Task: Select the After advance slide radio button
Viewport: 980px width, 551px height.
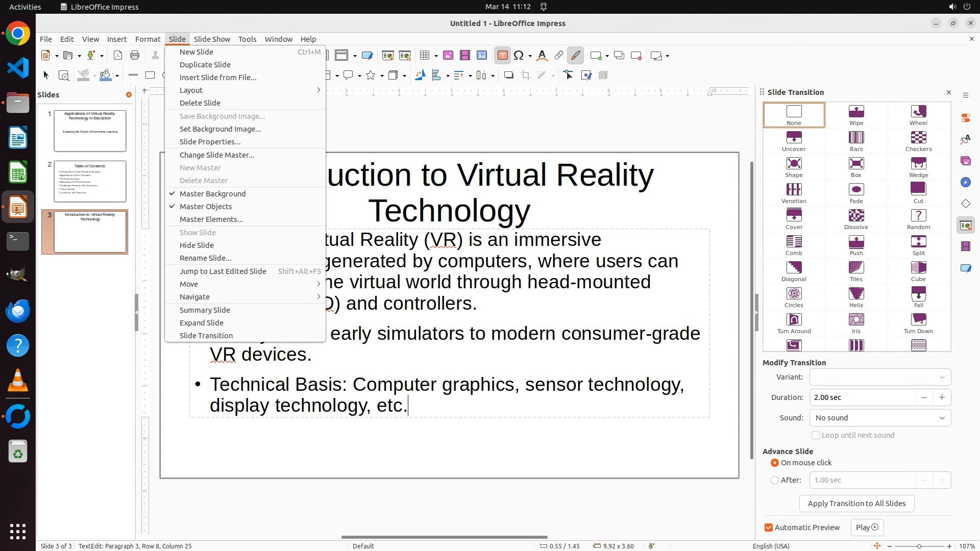Action: coord(775,480)
